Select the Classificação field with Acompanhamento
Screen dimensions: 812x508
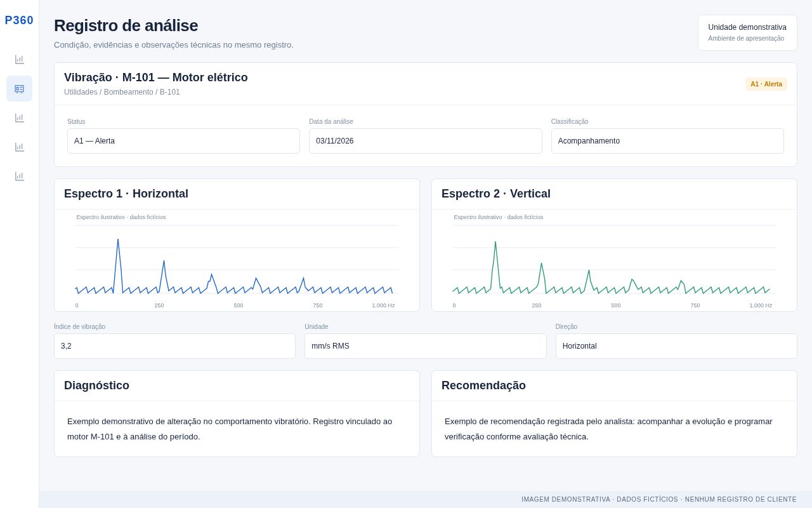pos(667,141)
